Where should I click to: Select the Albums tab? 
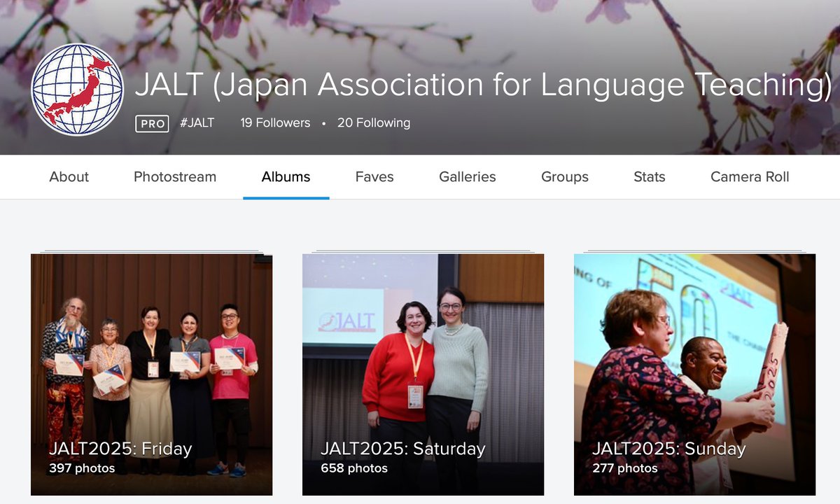point(286,177)
